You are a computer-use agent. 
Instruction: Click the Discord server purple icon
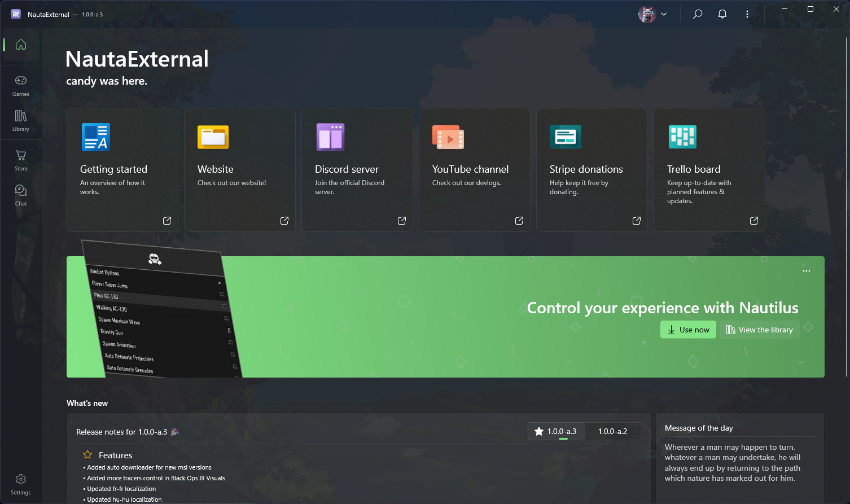click(330, 137)
